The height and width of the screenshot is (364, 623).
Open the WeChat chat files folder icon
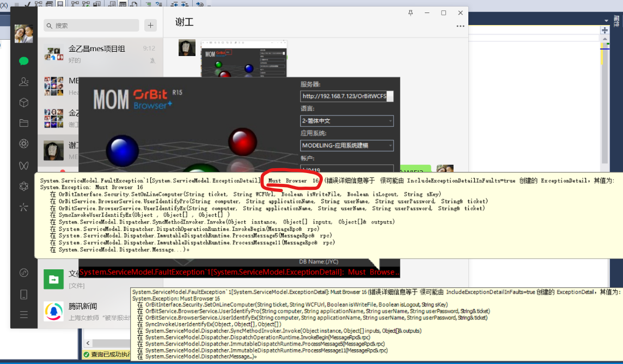[x=24, y=123]
